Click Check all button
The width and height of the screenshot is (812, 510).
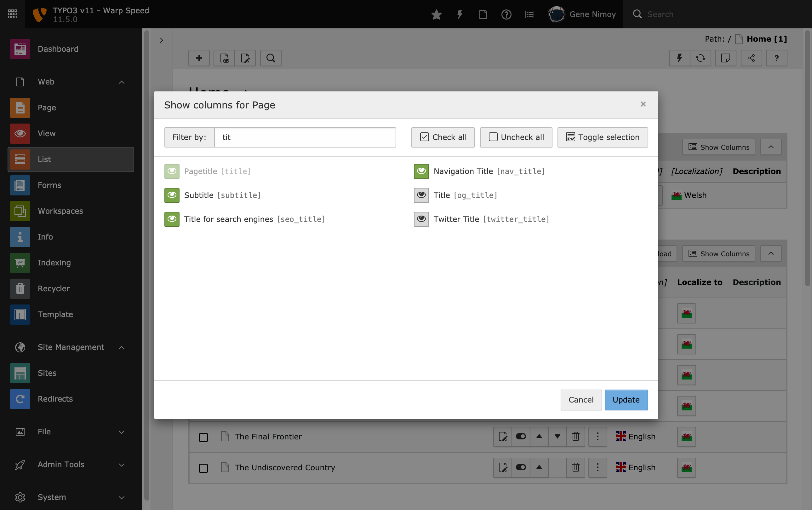point(443,137)
